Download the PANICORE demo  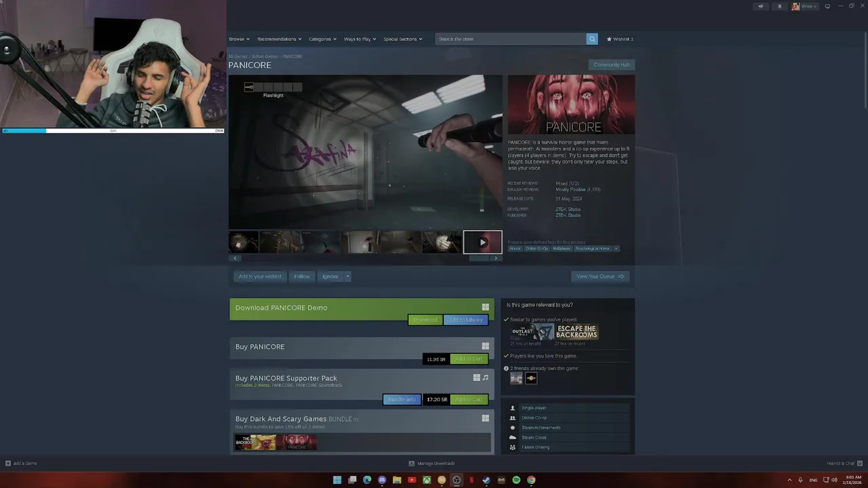pyautogui.click(x=425, y=320)
